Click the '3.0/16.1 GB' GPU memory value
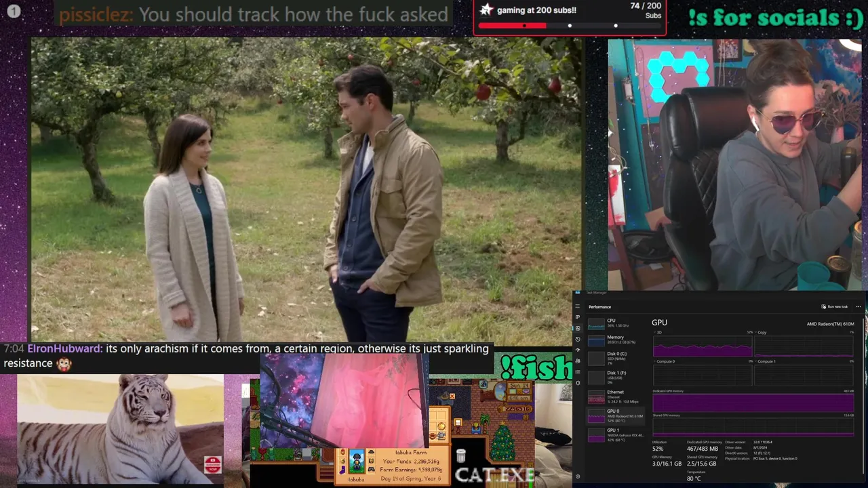The width and height of the screenshot is (868, 488). (x=667, y=464)
